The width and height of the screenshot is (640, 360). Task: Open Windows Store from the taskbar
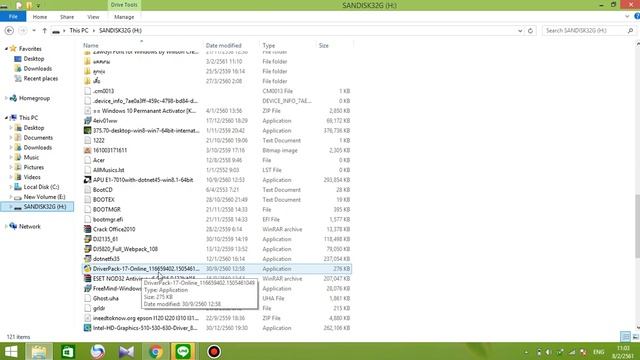pyautogui.click(x=68, y=351)
